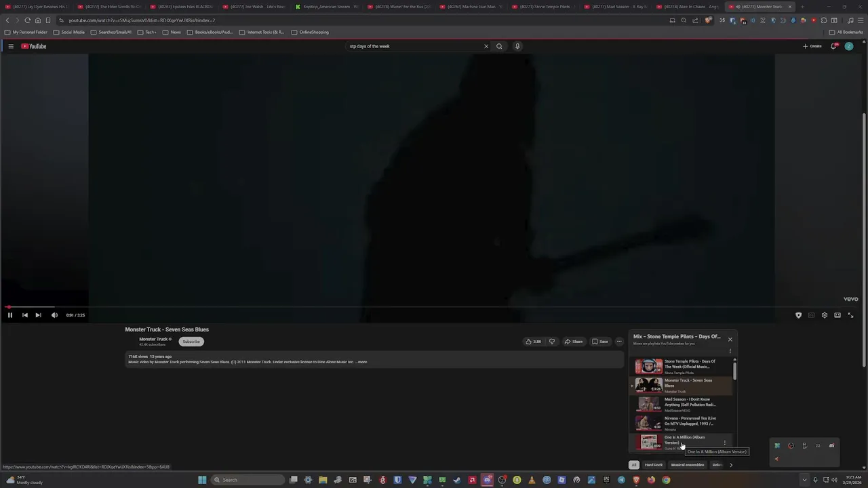Start voice search with the microphone

pyautogui.click(x=517, y=46)
